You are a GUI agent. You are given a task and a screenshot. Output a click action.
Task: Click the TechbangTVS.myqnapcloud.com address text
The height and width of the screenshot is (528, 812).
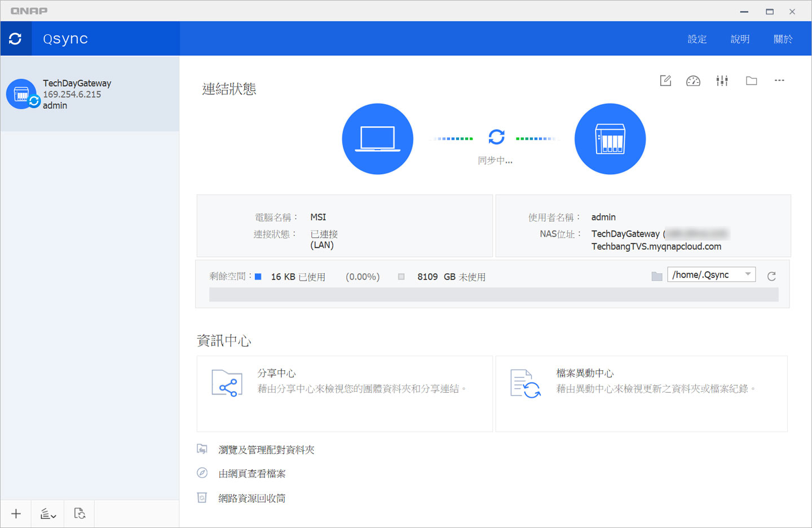click(656, 246)
